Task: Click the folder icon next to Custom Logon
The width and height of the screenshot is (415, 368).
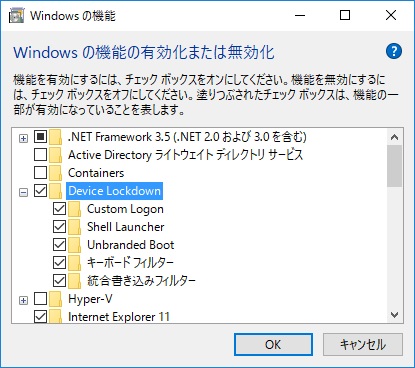Action: (x=75, y=209)
